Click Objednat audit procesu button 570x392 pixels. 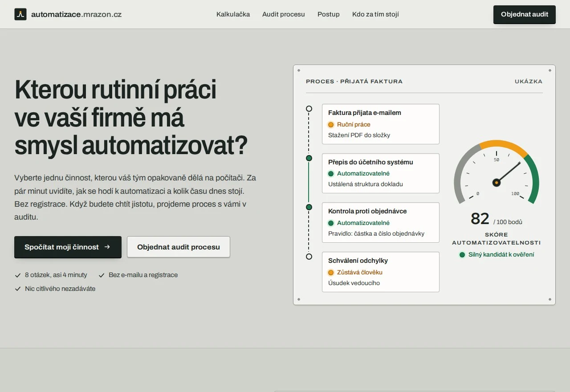tap(179, 247)
